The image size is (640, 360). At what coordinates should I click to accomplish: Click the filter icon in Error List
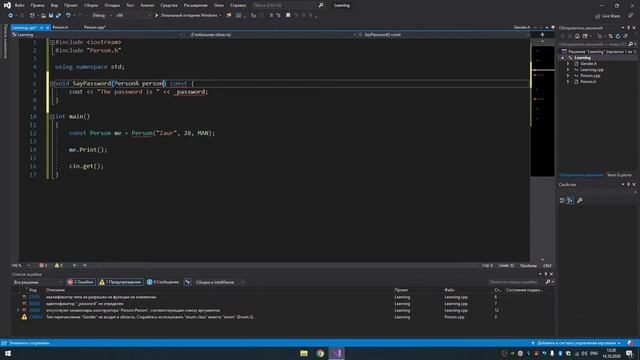[x=188, y=282]
